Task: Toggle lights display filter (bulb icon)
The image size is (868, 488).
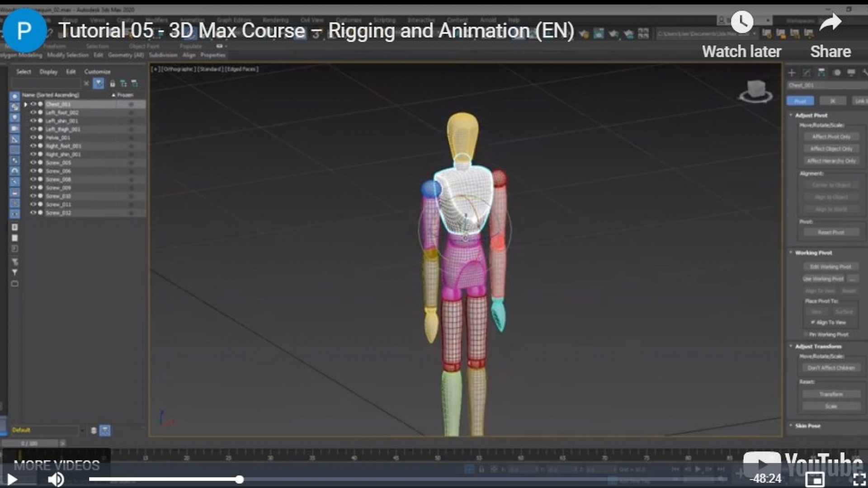Action: [x=14, y=118]
